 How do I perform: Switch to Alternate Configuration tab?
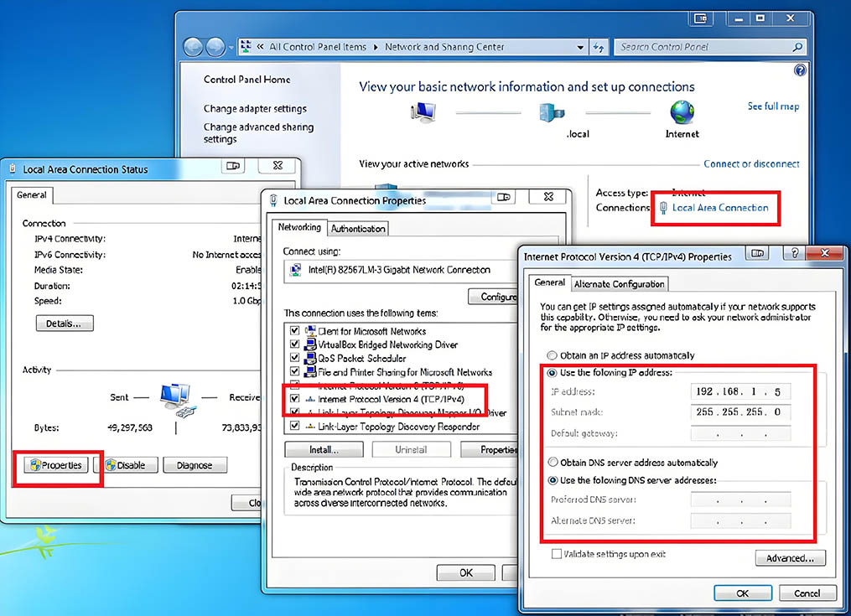point(620,284)
